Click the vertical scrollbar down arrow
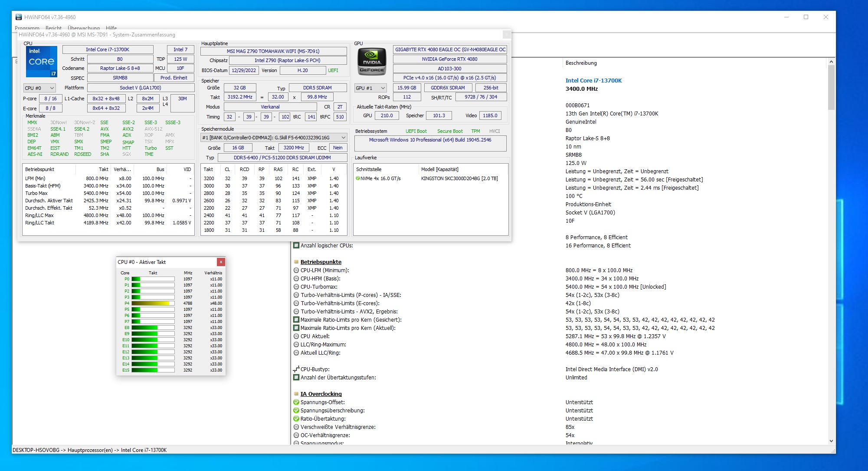868x471 pixels. (x=831, y=441)
